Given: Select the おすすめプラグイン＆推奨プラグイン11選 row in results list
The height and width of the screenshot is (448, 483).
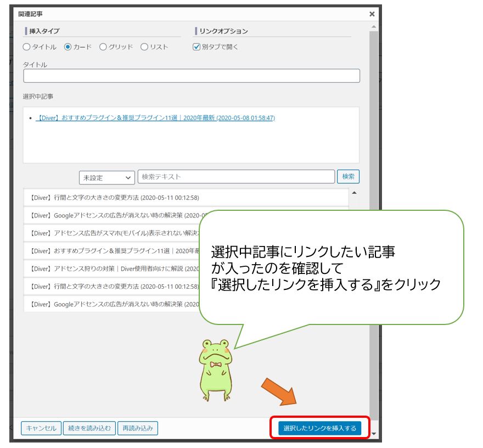Looking at the screenshot, I should pos(110,251).
